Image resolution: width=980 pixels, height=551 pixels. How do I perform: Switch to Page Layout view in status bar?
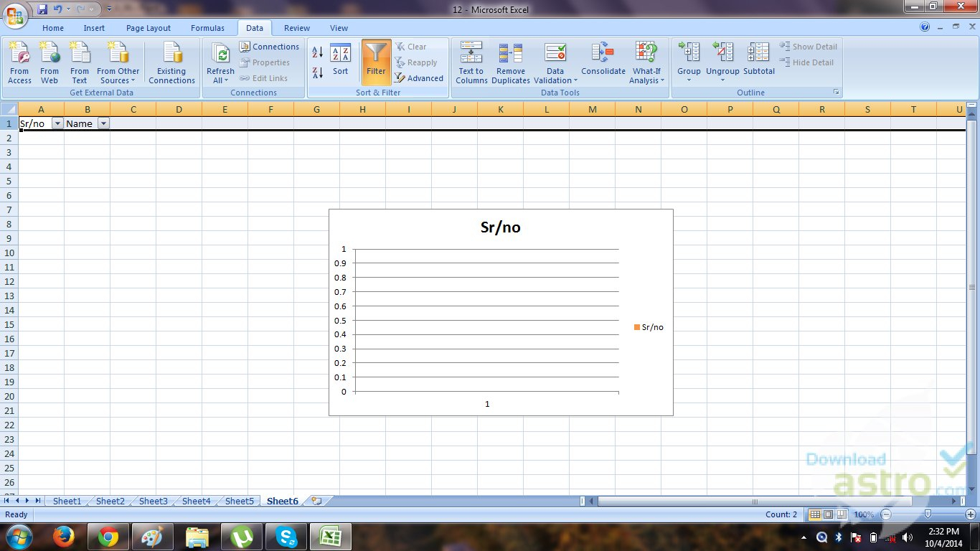point(828,514)
